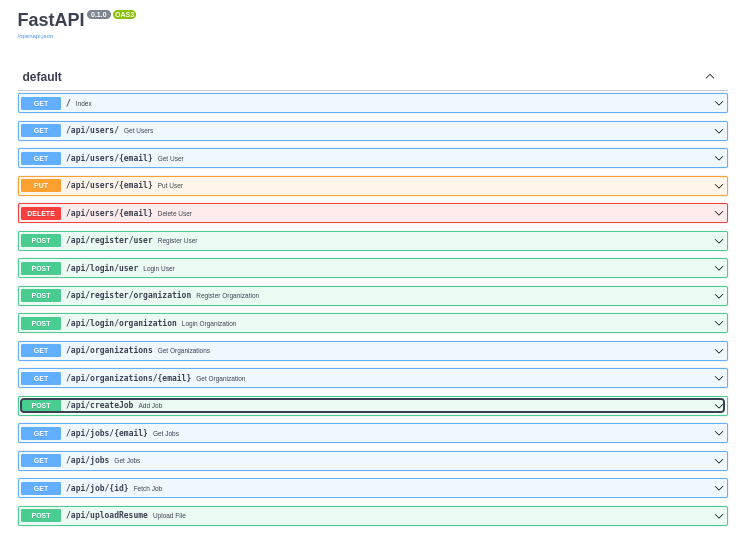Click the default section heading
Viewport: 751px width, 537px height.
(42, 77)
